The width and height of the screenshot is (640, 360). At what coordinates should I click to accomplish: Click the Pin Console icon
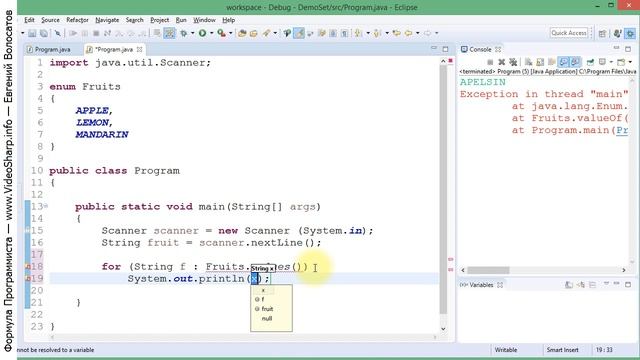click(590, 62)
